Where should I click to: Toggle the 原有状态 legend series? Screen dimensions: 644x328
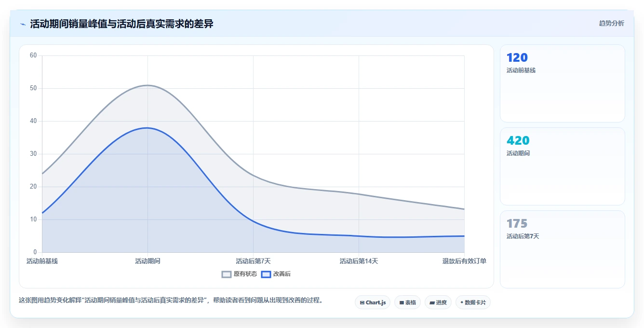point(239,274)
